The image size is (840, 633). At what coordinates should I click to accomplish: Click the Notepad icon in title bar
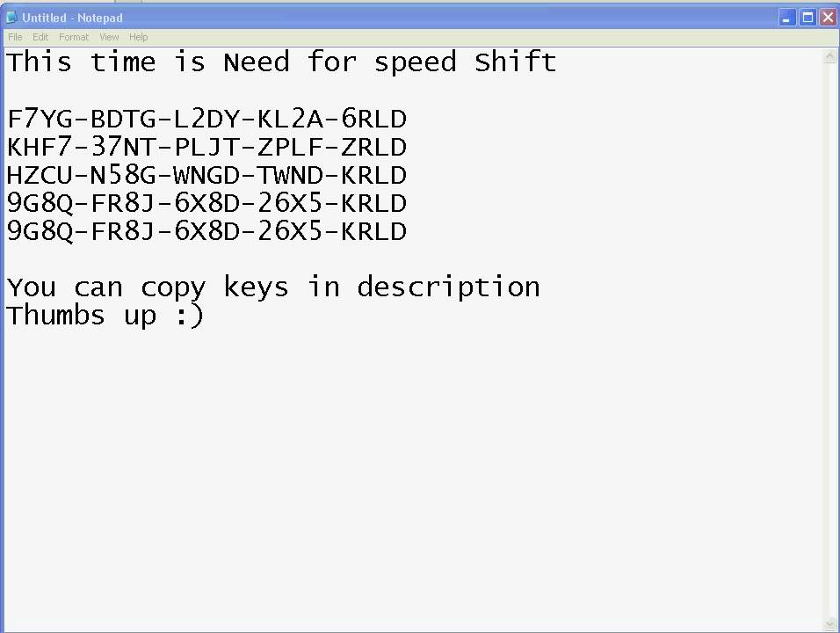(x=11, y=18)
